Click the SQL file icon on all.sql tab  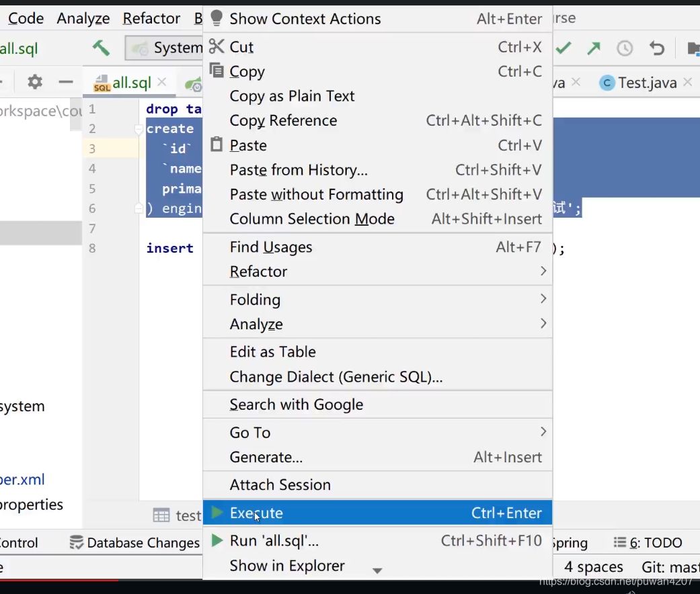click(102, 83)
